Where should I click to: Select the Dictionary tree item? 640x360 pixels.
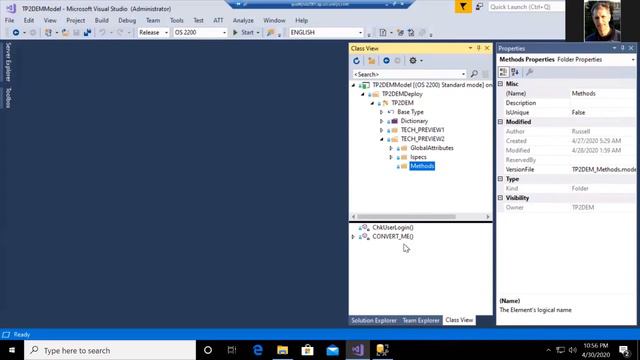pos(414,121)
